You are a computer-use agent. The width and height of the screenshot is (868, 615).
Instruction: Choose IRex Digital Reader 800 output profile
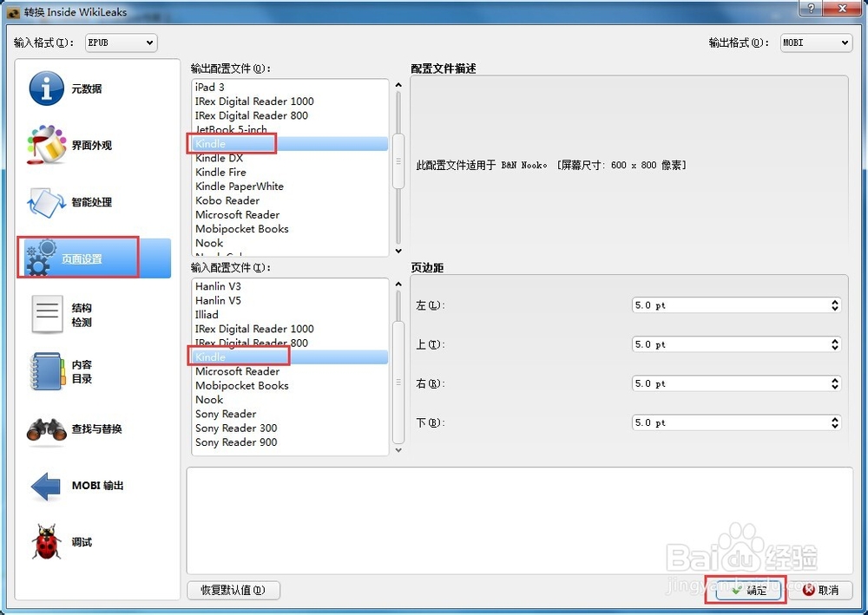click(290, 115)
